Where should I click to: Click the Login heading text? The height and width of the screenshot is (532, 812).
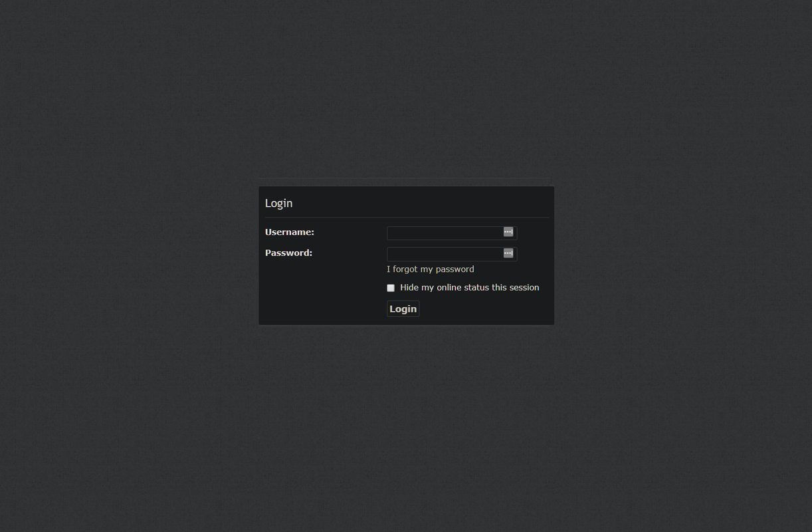tap(279, 203)
